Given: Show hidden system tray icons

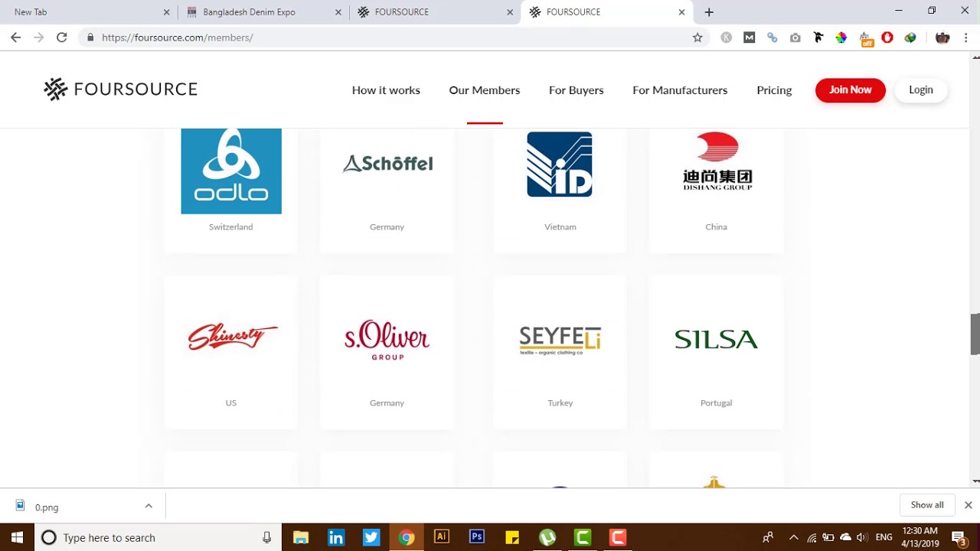Looking at the screenshot, I should tap(793, 537).
